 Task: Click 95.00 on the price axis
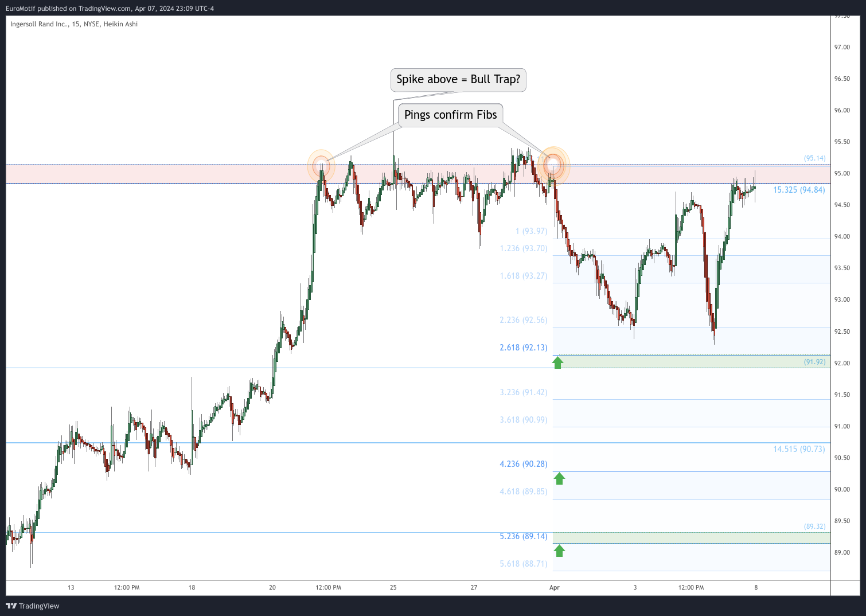(842, 173)
